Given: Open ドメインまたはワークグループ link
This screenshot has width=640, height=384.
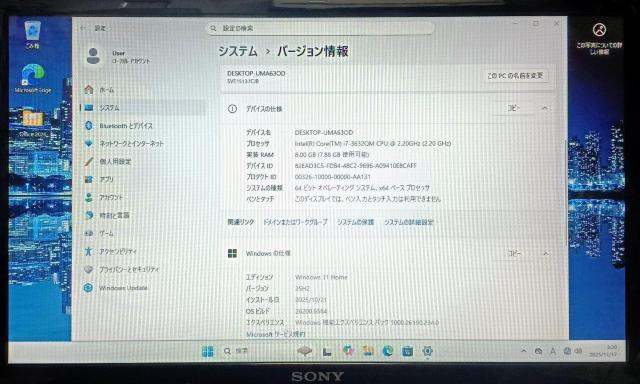Looking at the screenshot, I should (295, 222).
